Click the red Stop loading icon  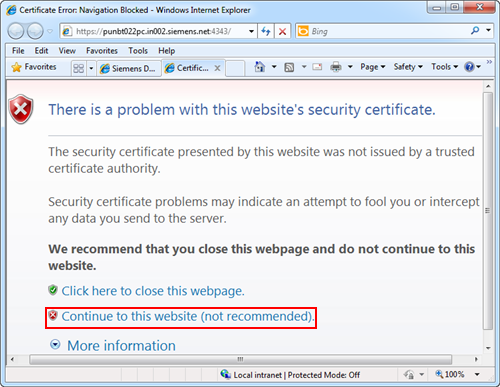click(282, 31)
